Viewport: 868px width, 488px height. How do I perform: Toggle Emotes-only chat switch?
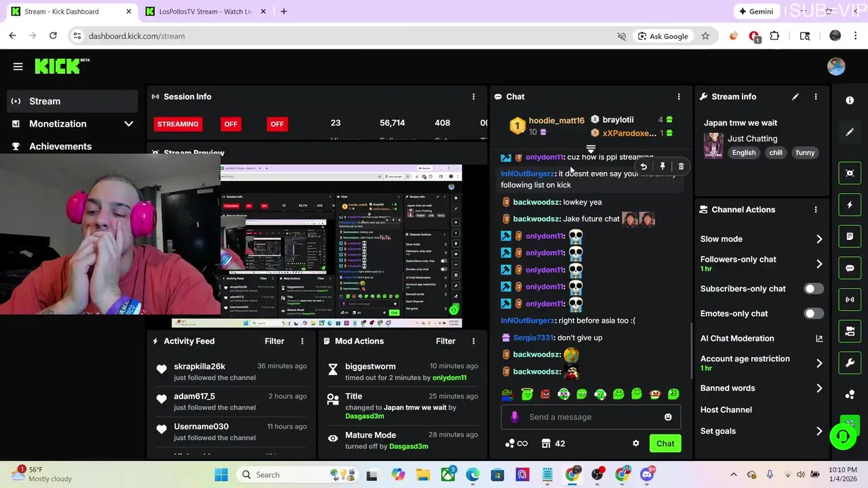(813, 314)
